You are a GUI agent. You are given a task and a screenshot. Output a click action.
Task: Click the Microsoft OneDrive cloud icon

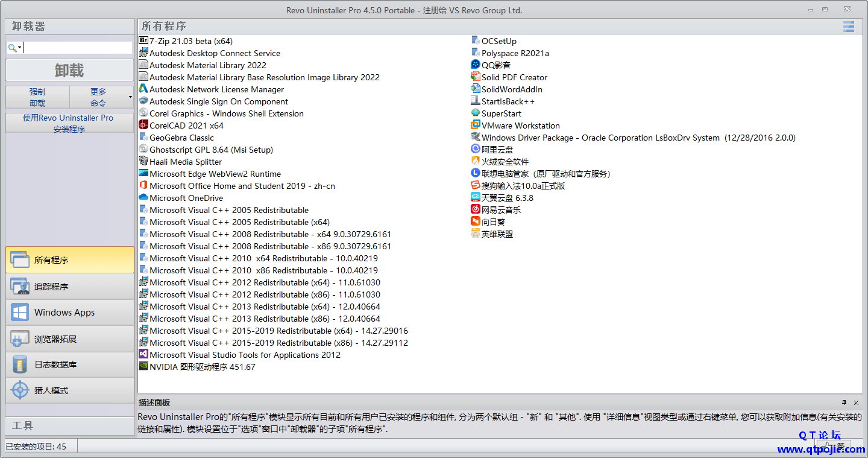(x=143, y=198)
